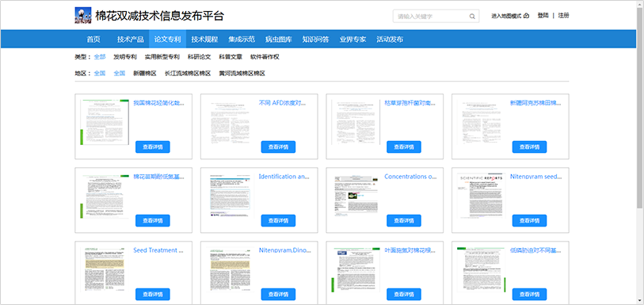Click 查看详情 for 枯草芽孢杆菌对南 card
644x305 pixels.
(404, 147)
